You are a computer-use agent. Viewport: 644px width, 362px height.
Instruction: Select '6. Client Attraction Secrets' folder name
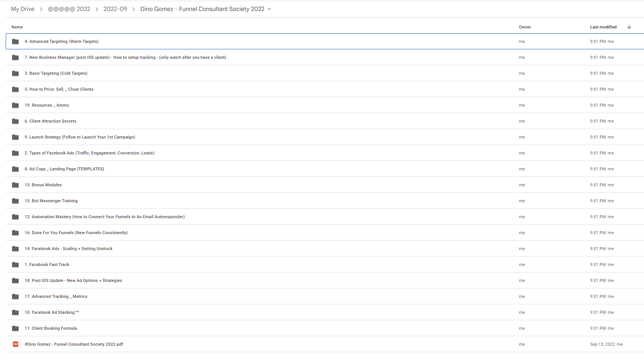50,121
